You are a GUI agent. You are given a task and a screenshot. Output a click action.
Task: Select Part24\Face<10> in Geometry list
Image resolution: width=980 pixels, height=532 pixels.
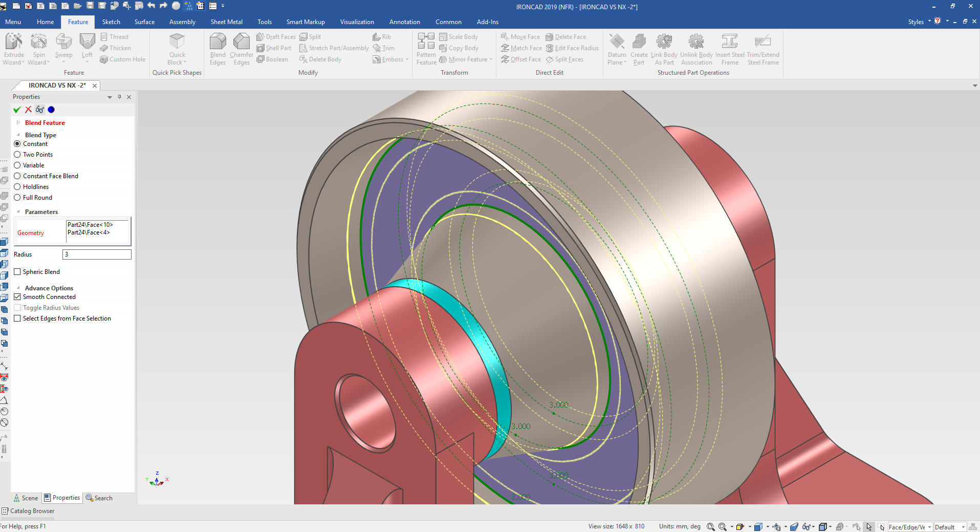[90, 225]
